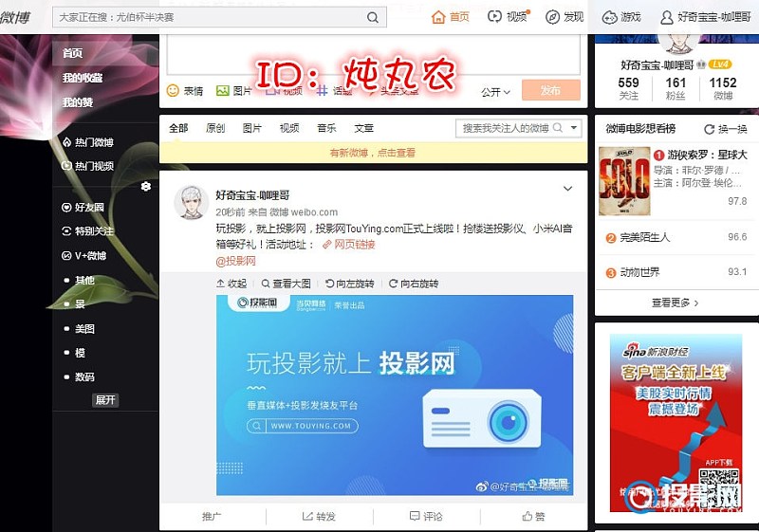759x532 pixels.
Task: Open the 游戏 games icon in header
Action: [610, 17]
